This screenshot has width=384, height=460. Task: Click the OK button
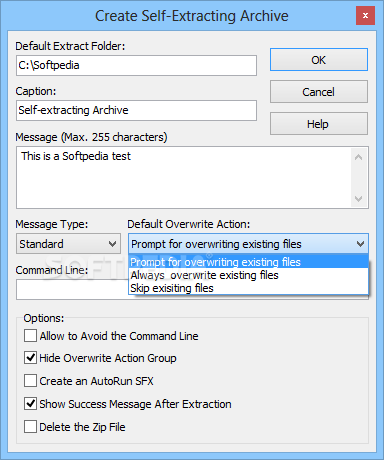point(319,60)
